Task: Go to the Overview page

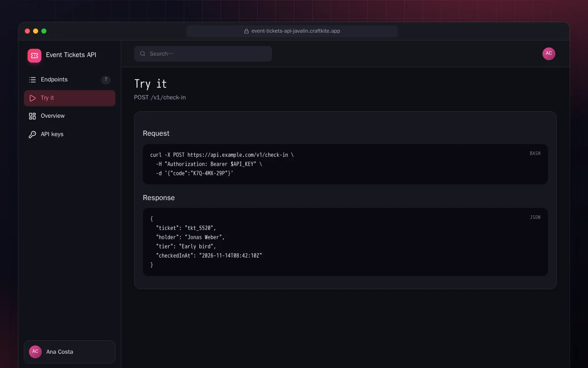Action: [x=69, y=116]
